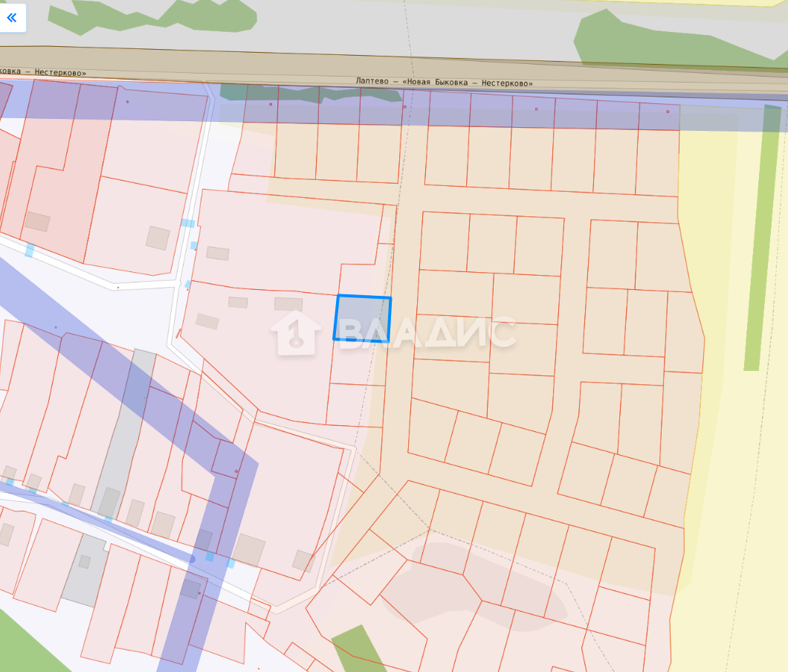The image size is (788, 672).
Task: Collapse the side panel with the double-chevron button
Action: tap(12, 18)
